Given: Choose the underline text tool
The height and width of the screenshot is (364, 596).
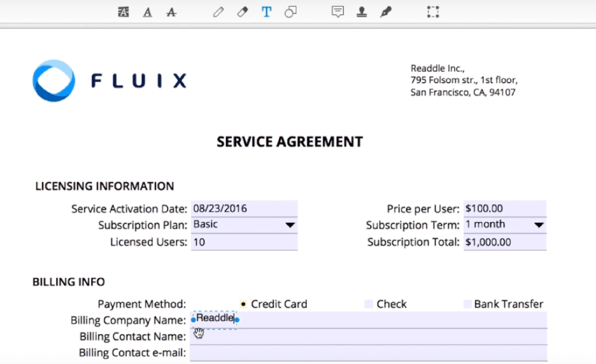Looking at the screenshot, I should [x=147, y=12].
